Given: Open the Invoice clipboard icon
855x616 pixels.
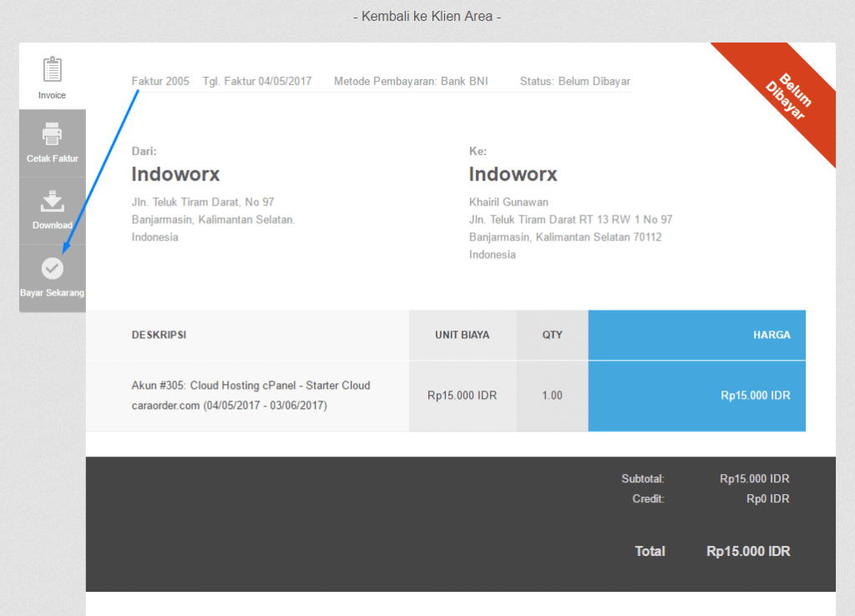Looking at the screenshot, I should tap(53, 69).
